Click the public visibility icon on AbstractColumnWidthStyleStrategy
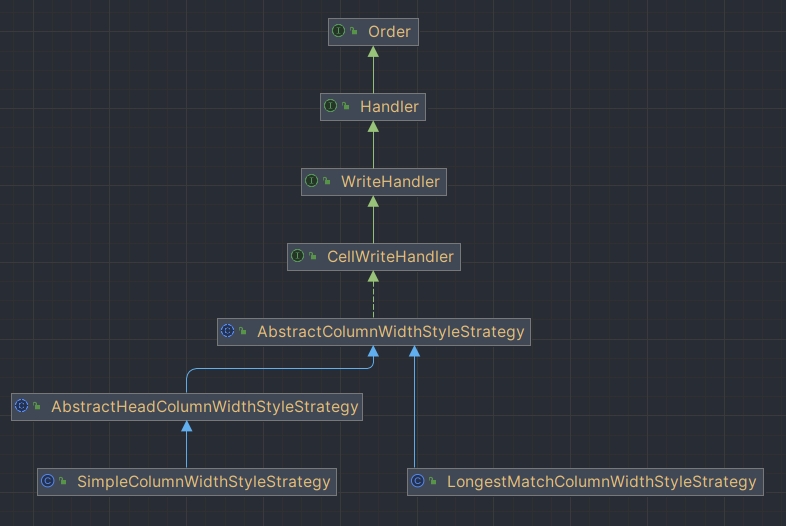The height and width of the screenshot is (526, 786). coord(243,331)
